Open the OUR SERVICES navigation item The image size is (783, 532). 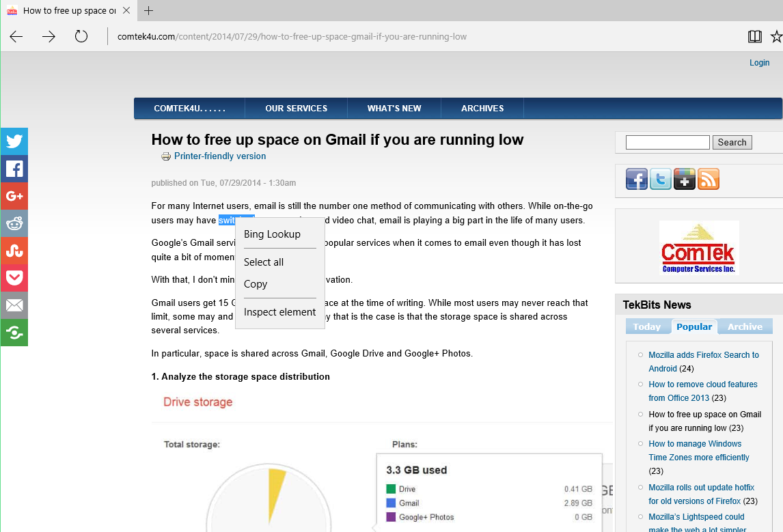point(296,109)
